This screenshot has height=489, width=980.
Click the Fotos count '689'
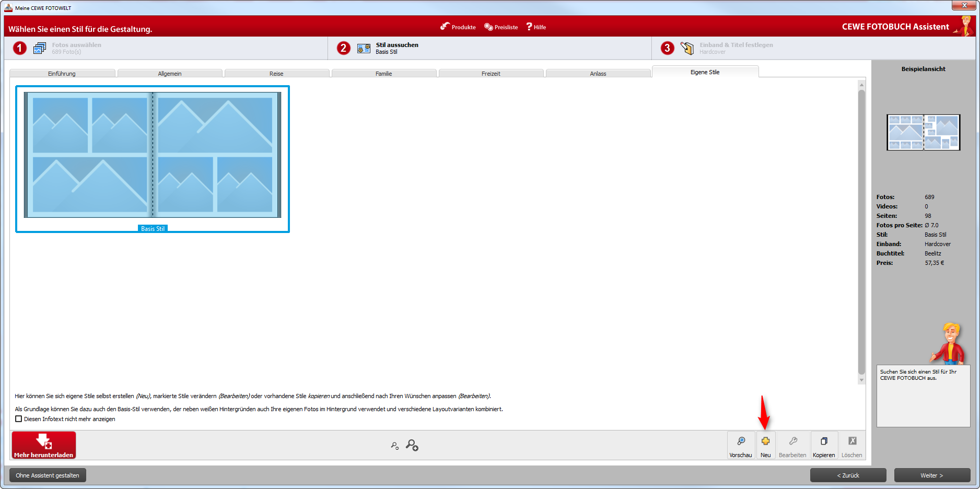929,197
